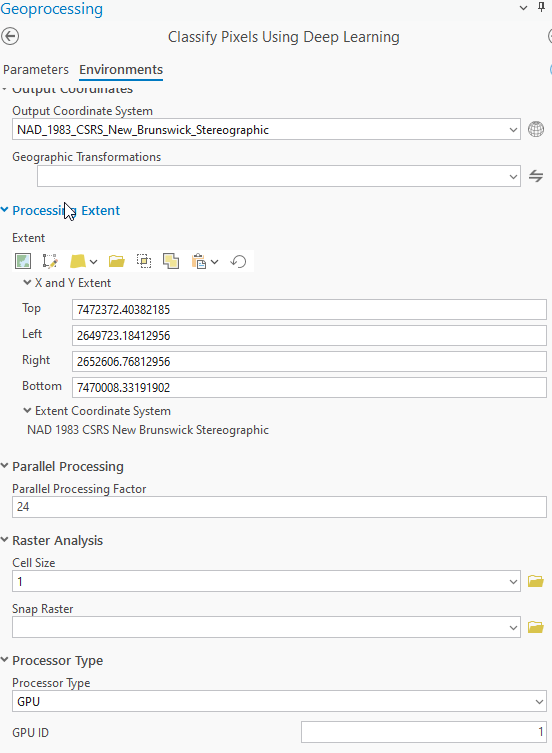Click the geographic transformations swap icon
Viewport: 552px width, 753px height.
(536, 176)
